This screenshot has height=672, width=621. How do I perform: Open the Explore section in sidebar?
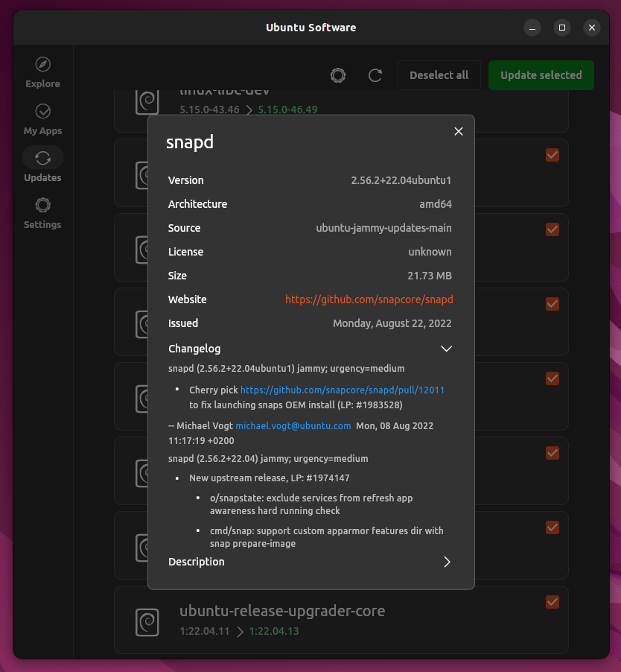tap(42, 72)
